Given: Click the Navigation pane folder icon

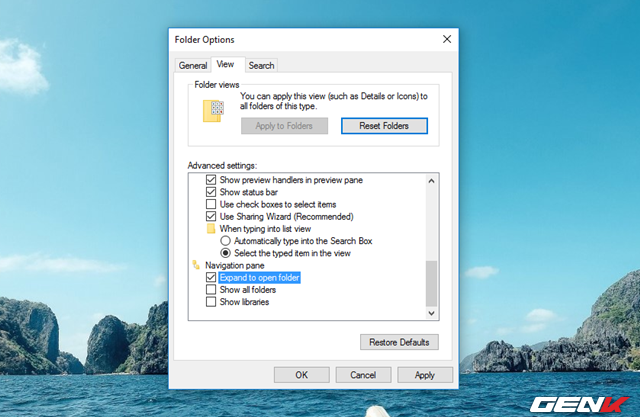Looking at the screenshot, I should pyautogui.click(x=196, y=265).
